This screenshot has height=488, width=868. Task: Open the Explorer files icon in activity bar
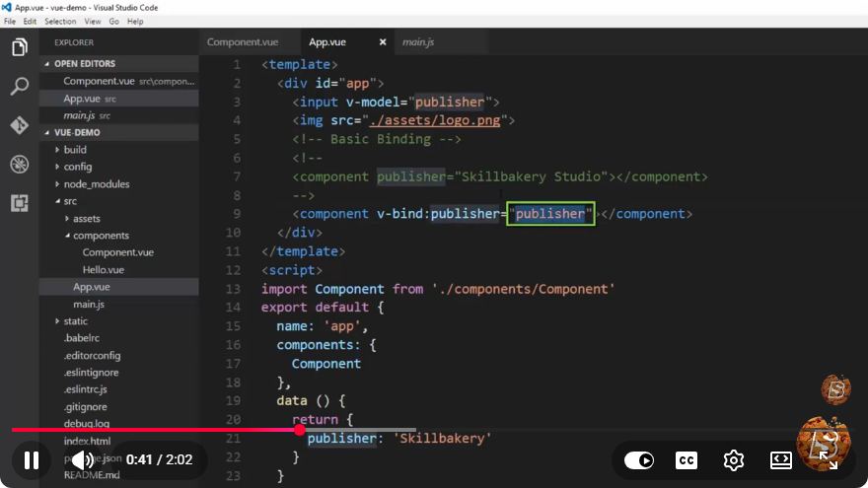coord(20,47)
